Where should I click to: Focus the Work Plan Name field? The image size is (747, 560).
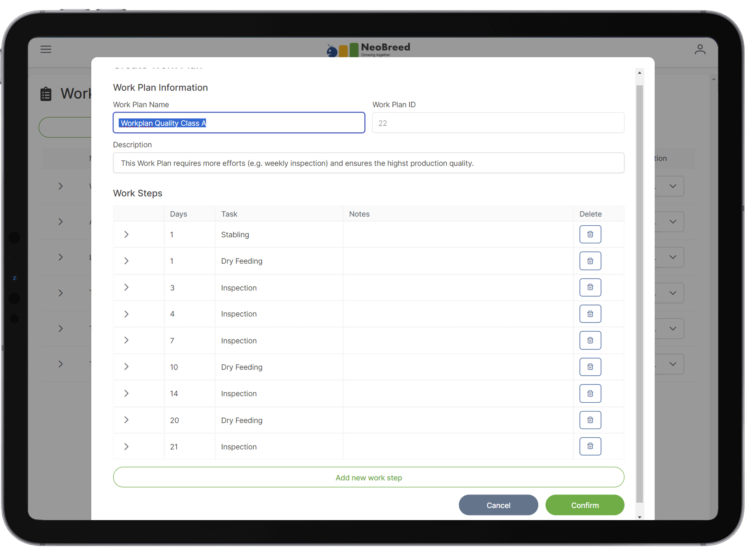(239, 123)
